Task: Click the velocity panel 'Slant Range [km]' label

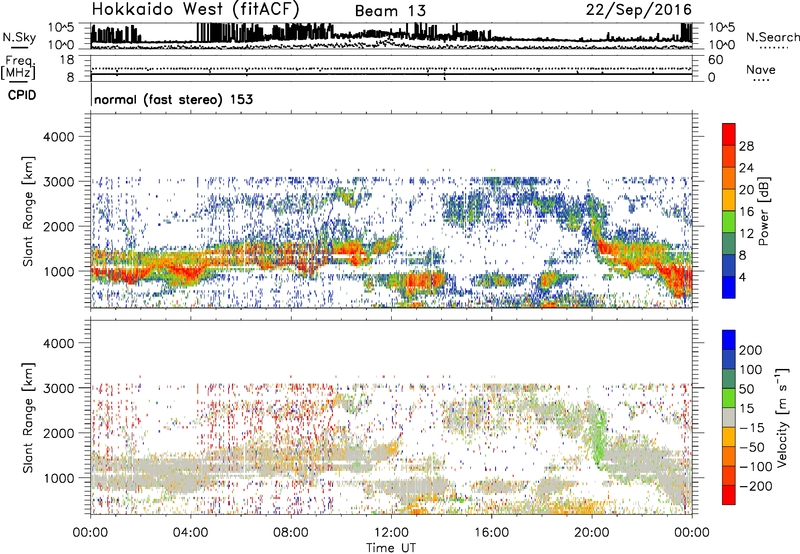Action: (28, 418)
